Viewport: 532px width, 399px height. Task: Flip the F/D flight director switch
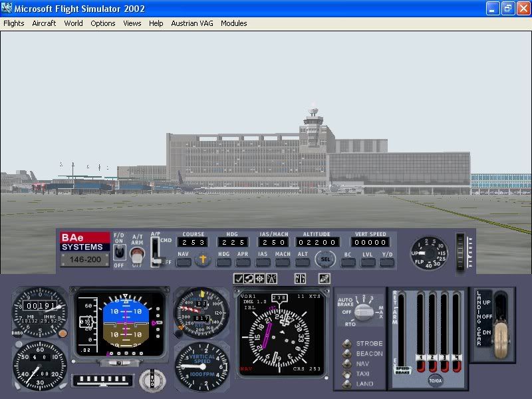(x=120, y=251)
